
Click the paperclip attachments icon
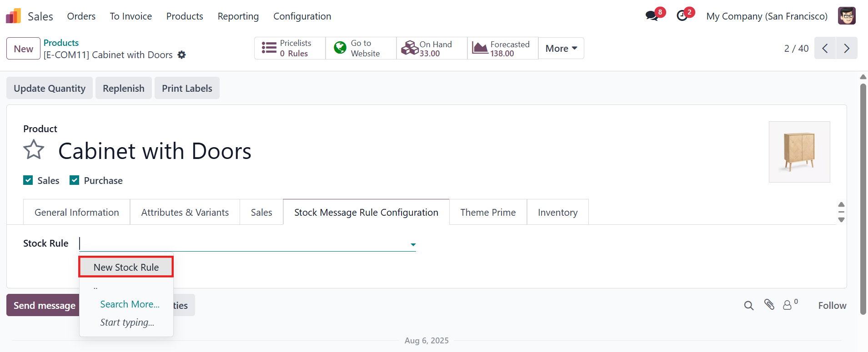click(x=769, y=305)
